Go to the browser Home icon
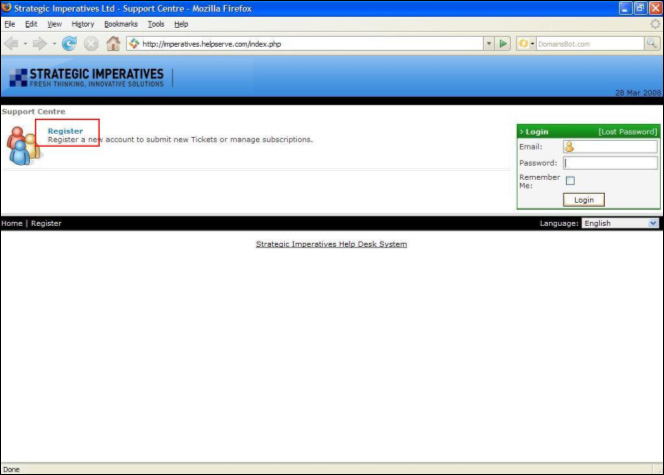The width and height of the screenshot is (664, 475). tap(113, 44)
